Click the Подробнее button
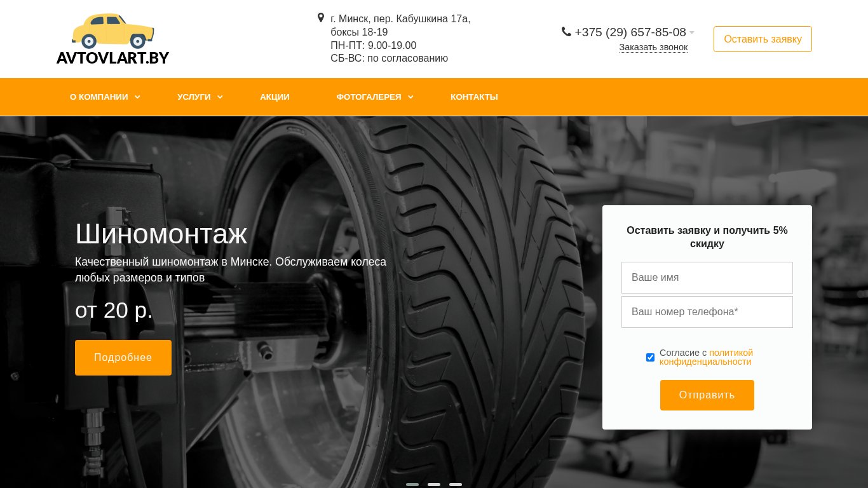 (x=123, y=358)
